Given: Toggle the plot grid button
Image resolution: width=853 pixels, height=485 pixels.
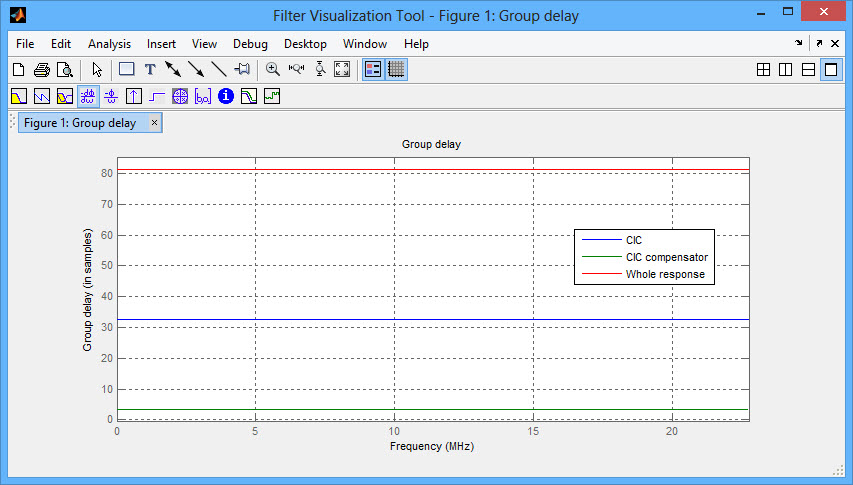Looking at the screenshot, I should coord(396,70).
